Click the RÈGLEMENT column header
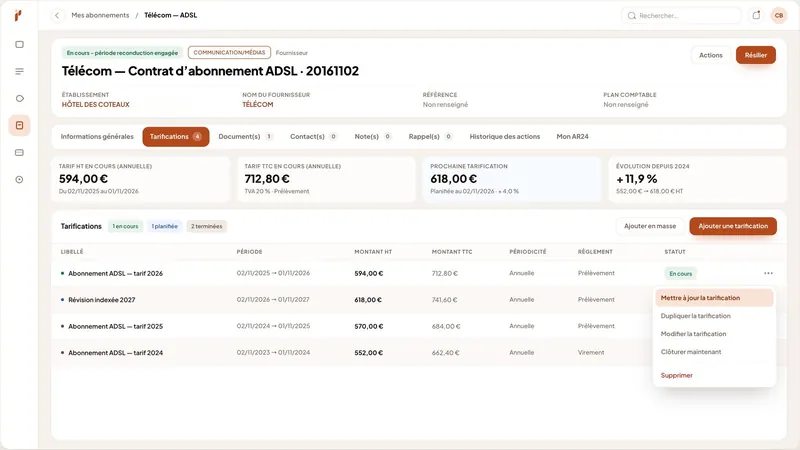800x450 pixels. click(595, 252)
